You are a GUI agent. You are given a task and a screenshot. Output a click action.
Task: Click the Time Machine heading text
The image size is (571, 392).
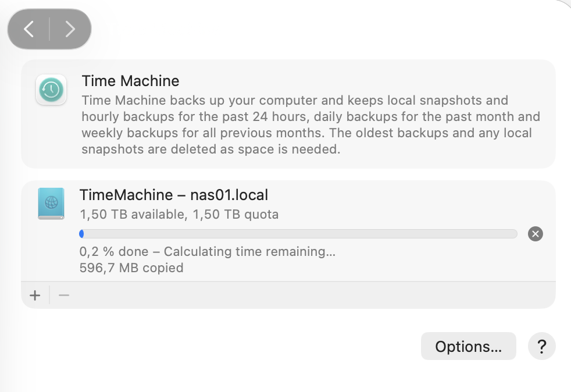coord(130,81)
